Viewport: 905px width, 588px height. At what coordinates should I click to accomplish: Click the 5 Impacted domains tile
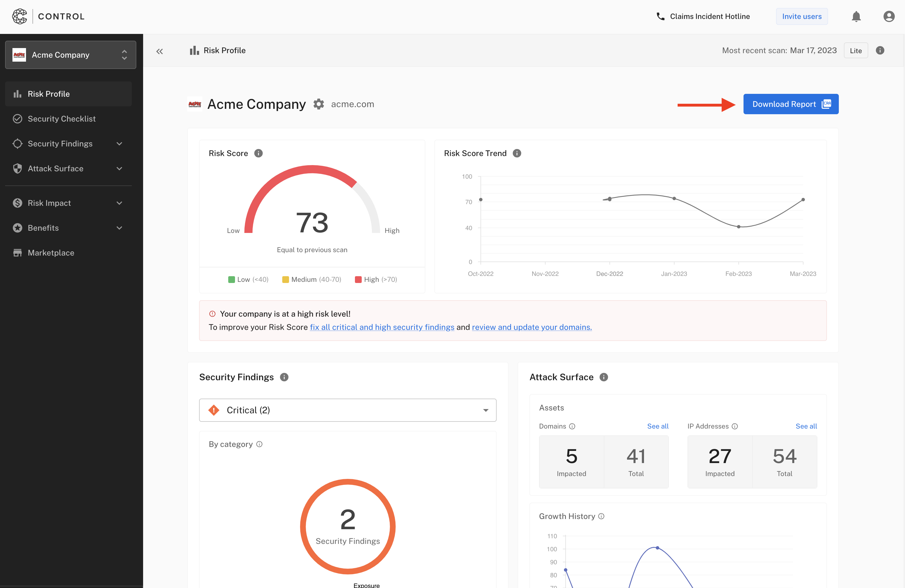571,461
